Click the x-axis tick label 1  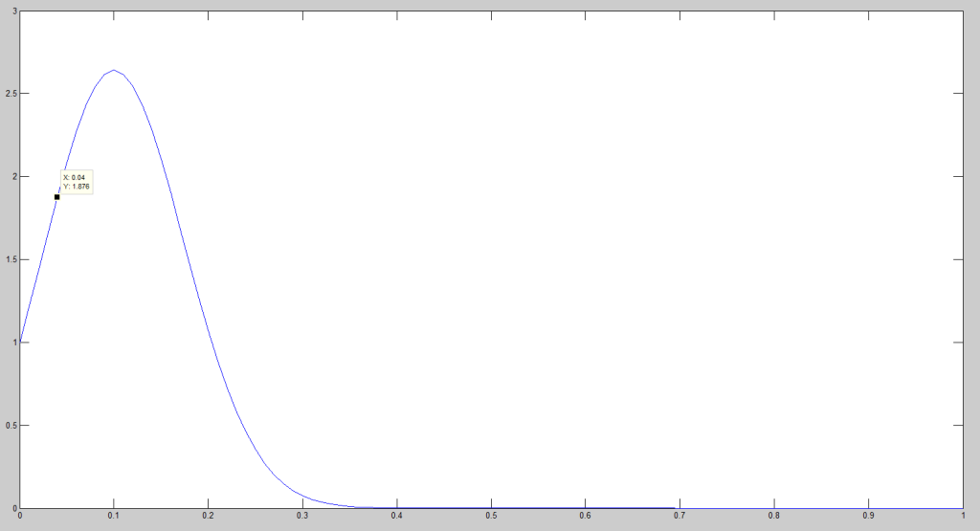tap(961, 516)
